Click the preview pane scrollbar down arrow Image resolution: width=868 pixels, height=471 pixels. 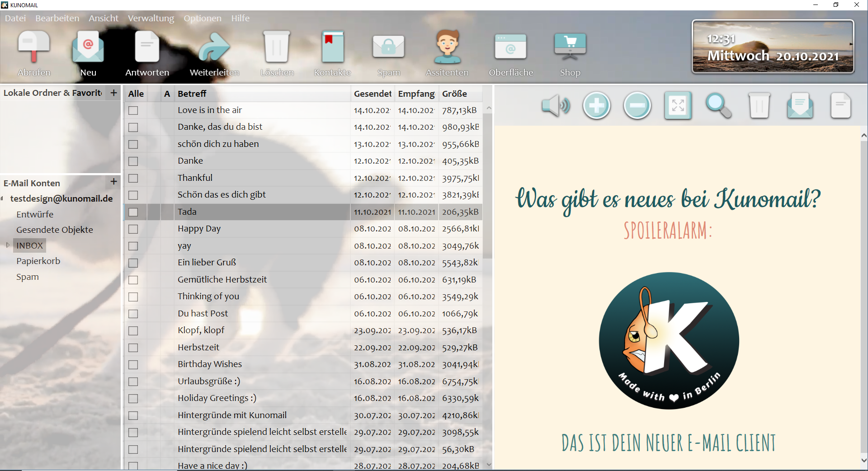click(x=863, y=461)
